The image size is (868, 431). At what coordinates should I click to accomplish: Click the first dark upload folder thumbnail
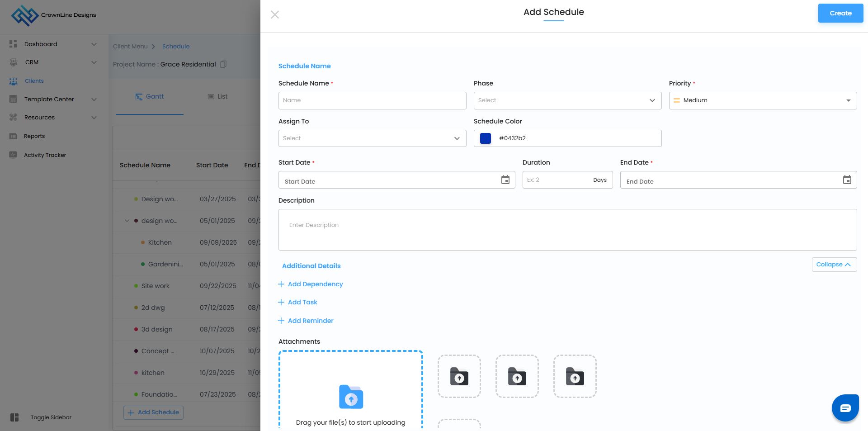coord(459,376)
